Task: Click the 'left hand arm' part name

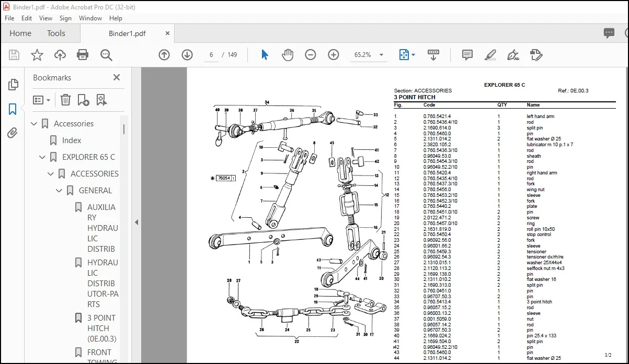Action: coord(541,116)
